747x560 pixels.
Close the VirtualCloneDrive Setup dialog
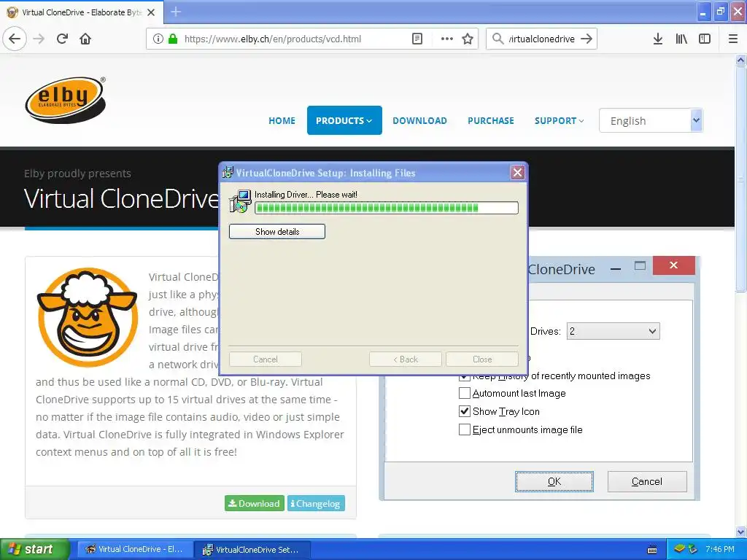517,172
